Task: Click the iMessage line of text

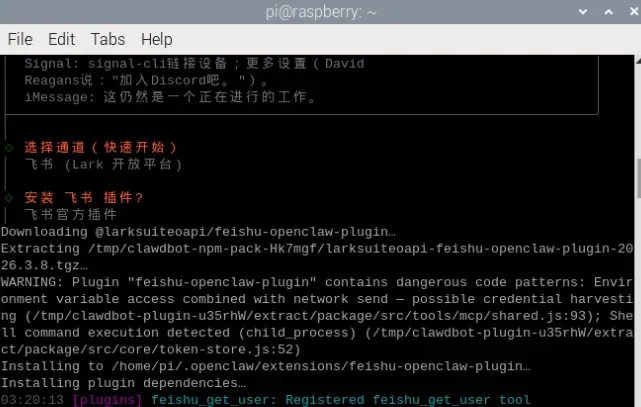Action: (x=170, y=97)
